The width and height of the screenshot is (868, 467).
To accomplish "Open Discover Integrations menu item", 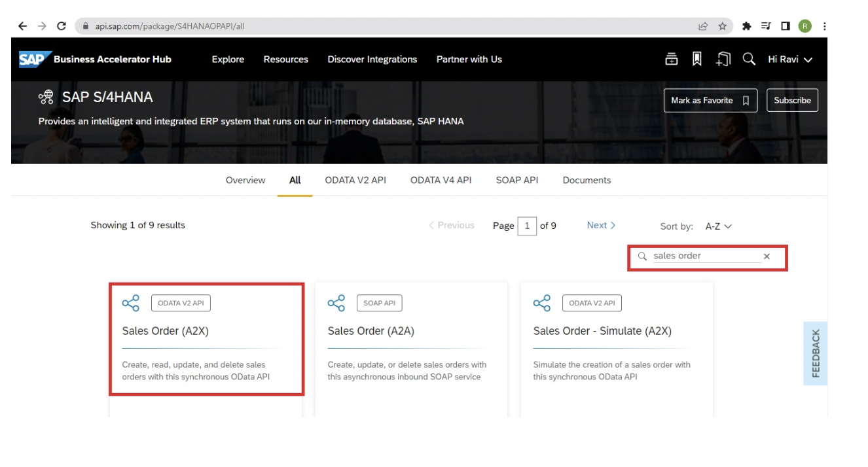I will (372, 60).
